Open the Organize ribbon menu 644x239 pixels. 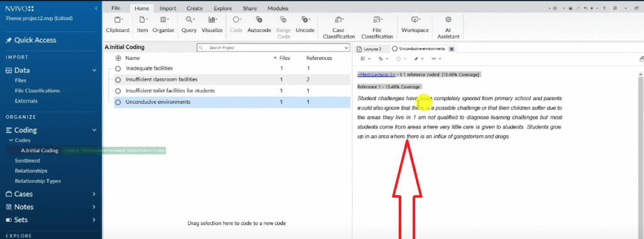164,25
